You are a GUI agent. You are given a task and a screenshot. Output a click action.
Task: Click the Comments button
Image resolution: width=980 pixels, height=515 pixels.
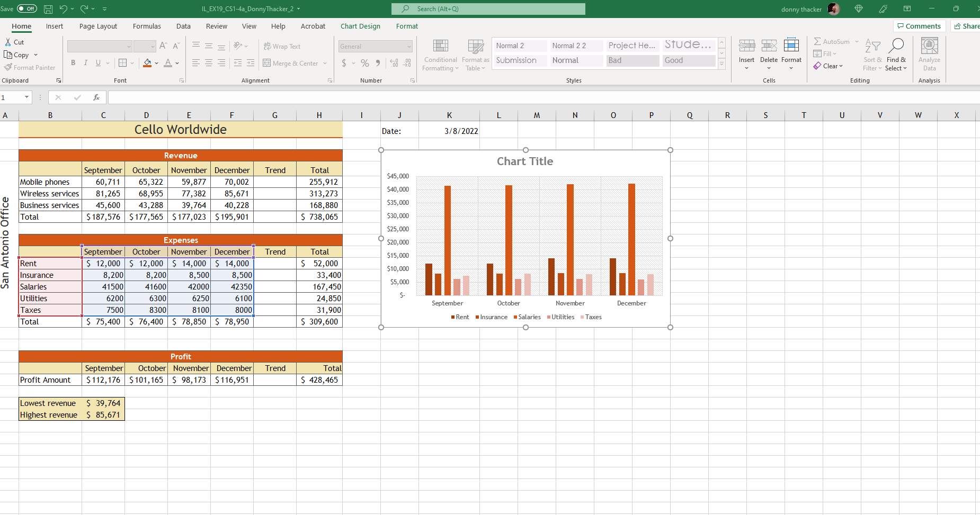tap(919, 26)
